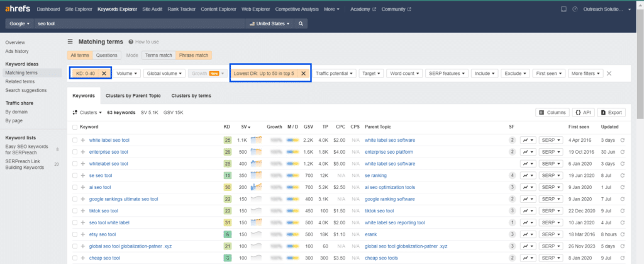644x264 pixels.
Task: Click the How to use help icon
Action: click(131, 42)
